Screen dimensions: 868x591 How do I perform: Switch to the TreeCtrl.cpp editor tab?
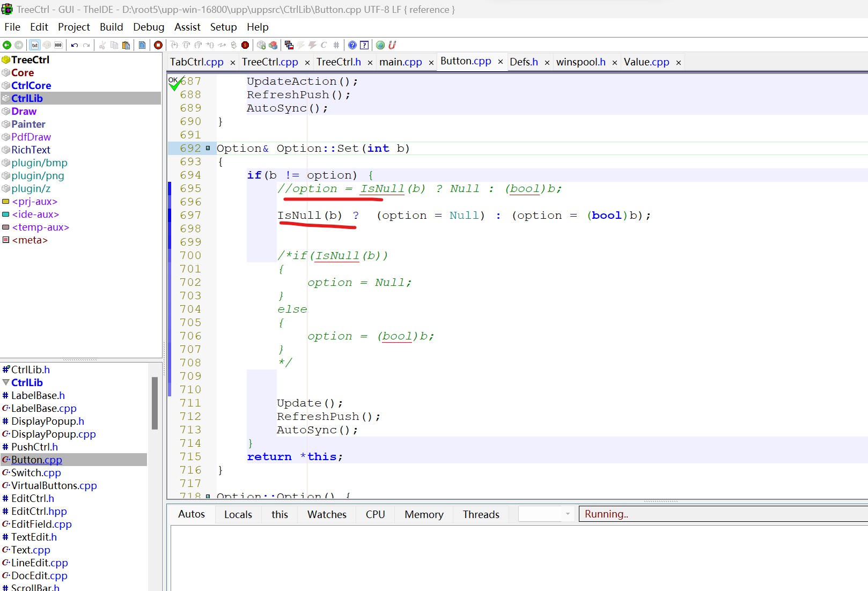[x=269, y=62]
